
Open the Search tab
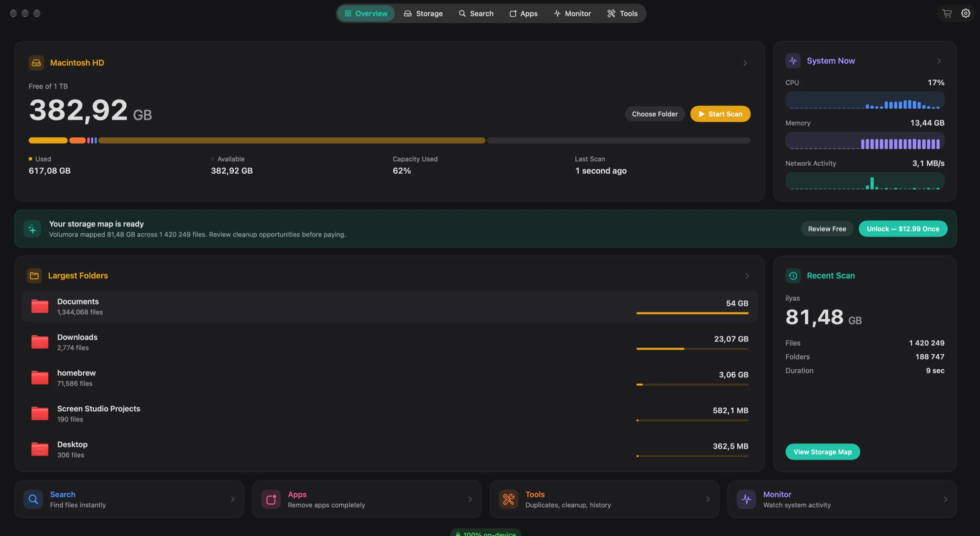pyautogui.click(x=476, y=13)
